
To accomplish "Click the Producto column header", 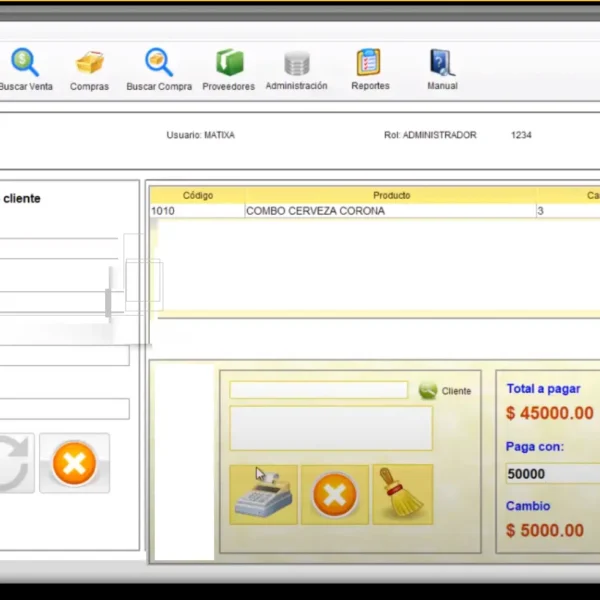I will click(391, 195).
